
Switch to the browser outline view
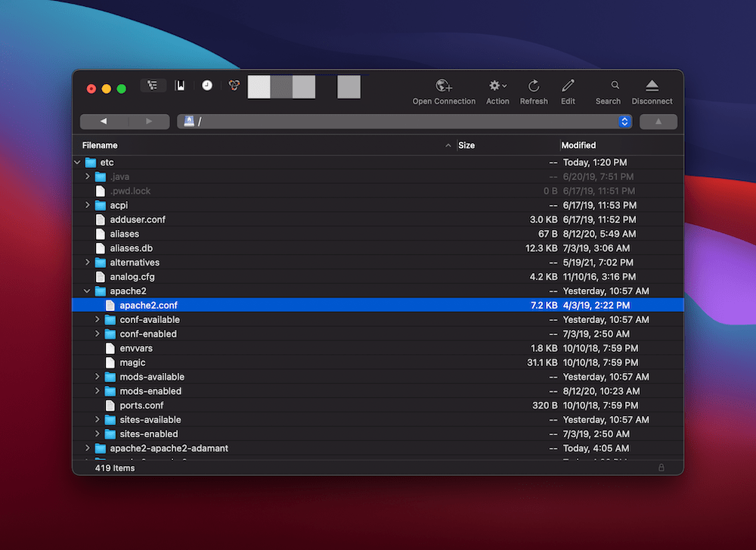point(153,86)
